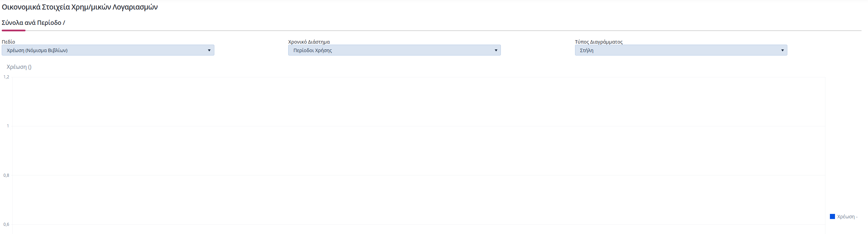Click the blue Χρέωση legend color swatch
868x234 pixels.
[832, 217]
